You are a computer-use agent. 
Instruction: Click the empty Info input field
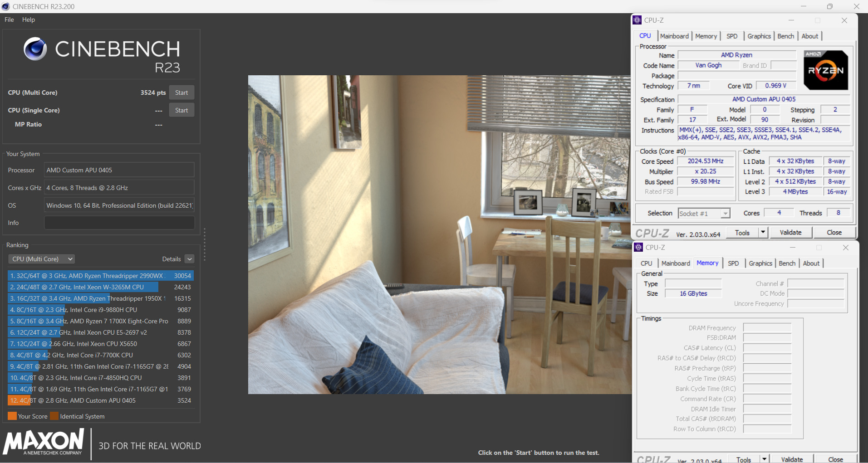[x=119, y=223]
